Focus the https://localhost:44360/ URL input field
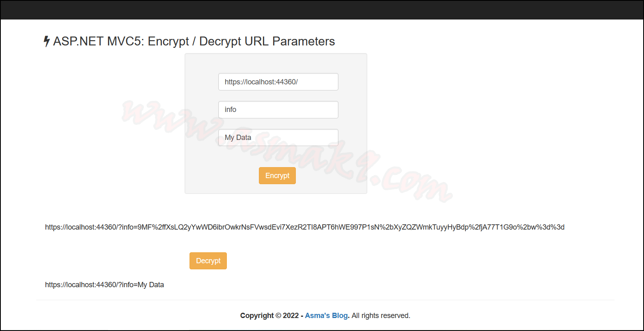This screenshot has height=331, width=644. [278, 82]
